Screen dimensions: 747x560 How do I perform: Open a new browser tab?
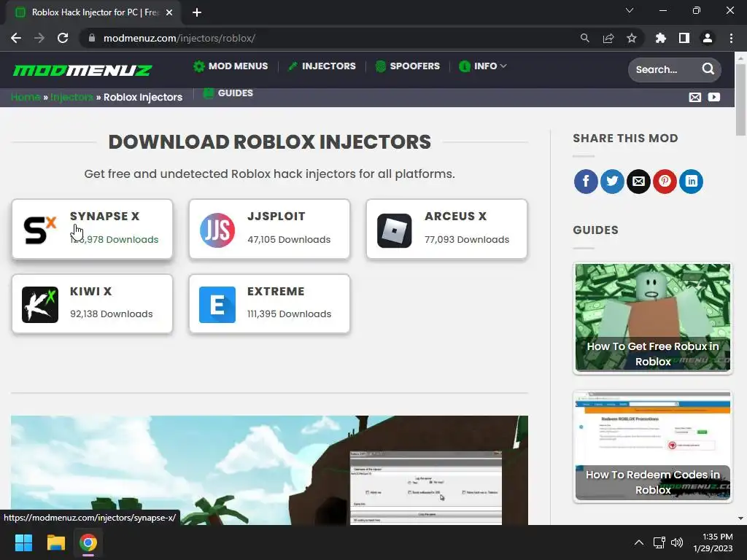197,12
